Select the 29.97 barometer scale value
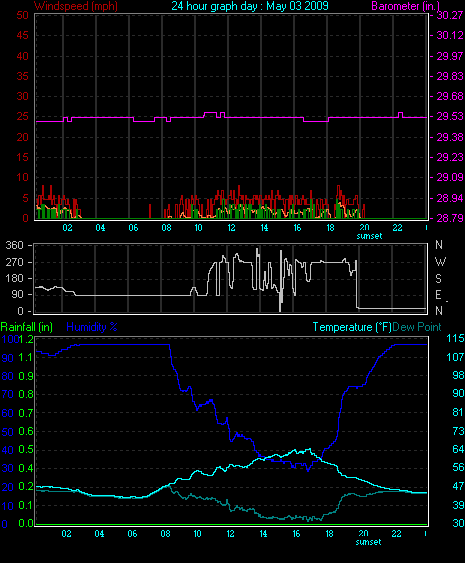The height and width of the screenshot is (563, 465). [x=450, y=56]
